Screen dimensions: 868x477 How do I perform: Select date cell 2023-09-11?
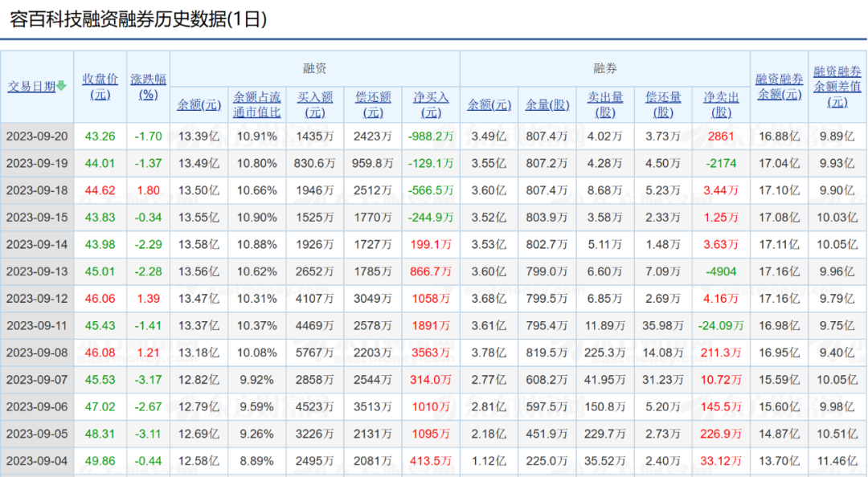coord(37,326)
